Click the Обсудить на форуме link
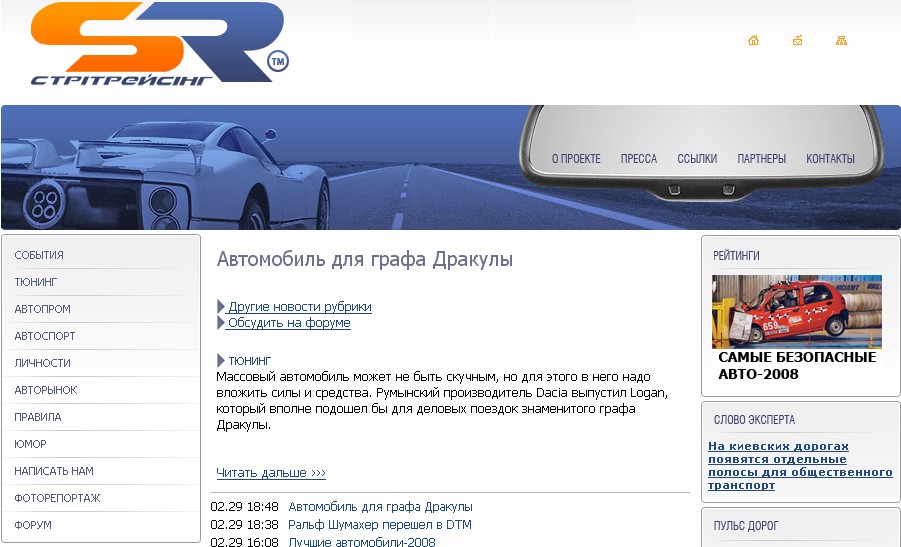 288,323
